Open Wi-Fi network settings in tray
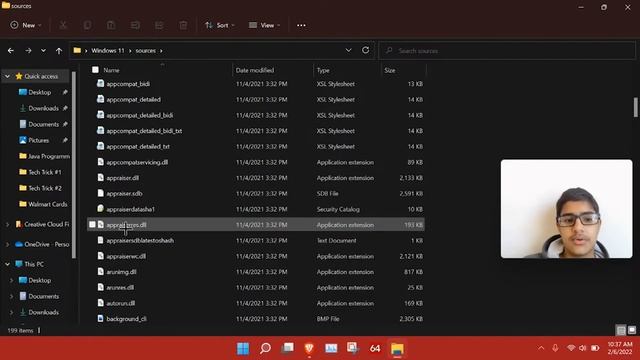Viewport: 640px width, 360px height. tap(571, 348)
